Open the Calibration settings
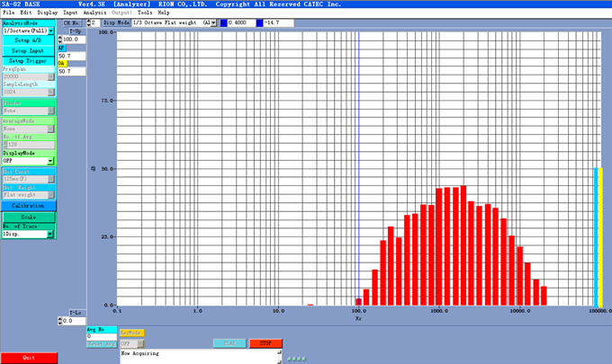612x364 pixels. click(x=27, y=206)
